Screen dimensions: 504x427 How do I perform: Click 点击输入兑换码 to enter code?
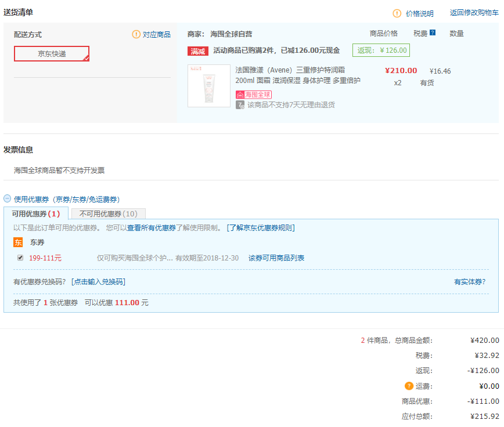[98, 281]
